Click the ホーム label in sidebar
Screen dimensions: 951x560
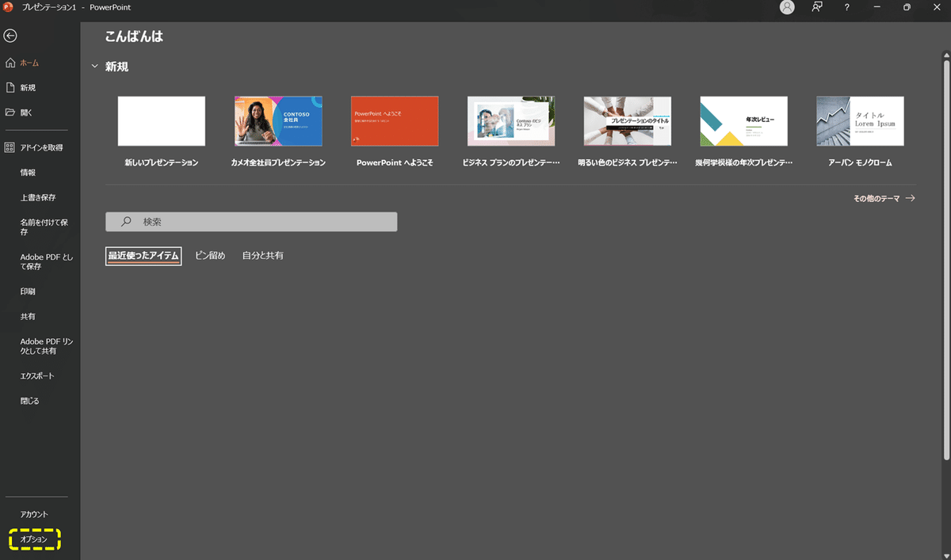point(29,63)
